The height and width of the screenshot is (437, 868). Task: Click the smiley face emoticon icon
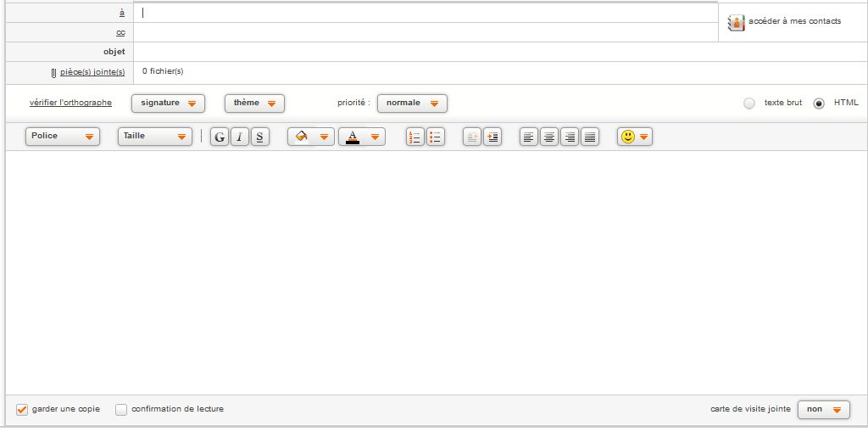[628, 137]
